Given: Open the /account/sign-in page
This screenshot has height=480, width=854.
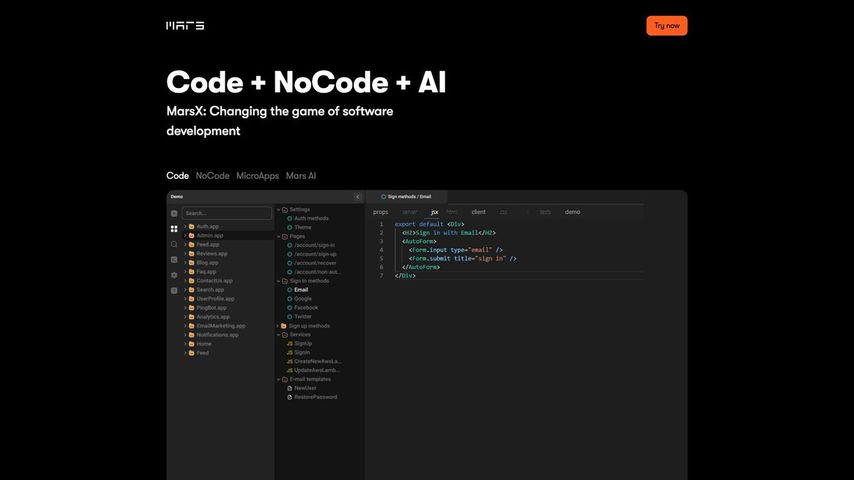Looking at the screenshot, I should point(314,245).
